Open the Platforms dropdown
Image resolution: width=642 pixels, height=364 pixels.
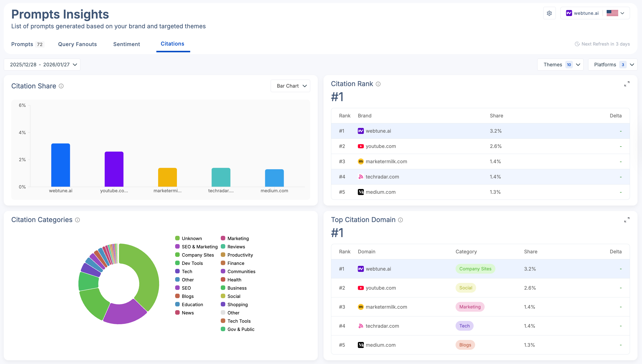click(613, 65)
